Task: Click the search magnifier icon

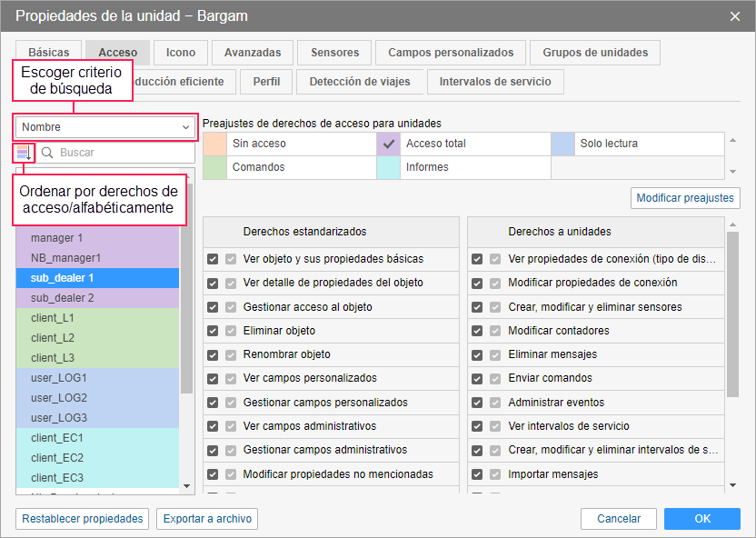Action: [47, 153]
